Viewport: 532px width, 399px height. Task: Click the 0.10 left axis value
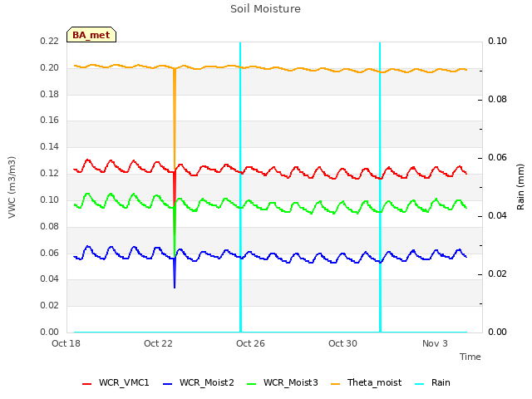coord(50,199)
